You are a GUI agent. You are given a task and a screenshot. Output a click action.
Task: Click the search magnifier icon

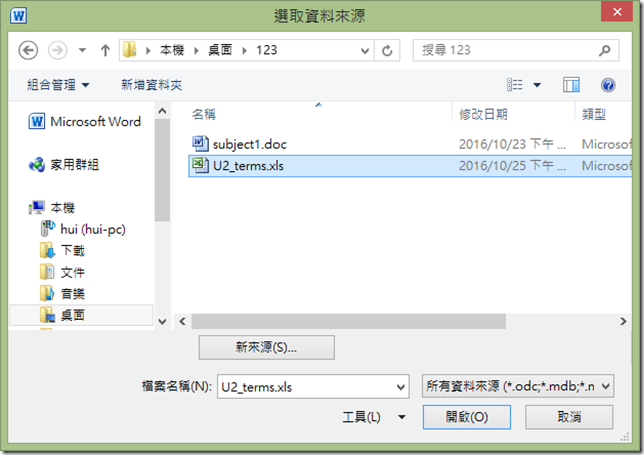click(x=604, y=51)
